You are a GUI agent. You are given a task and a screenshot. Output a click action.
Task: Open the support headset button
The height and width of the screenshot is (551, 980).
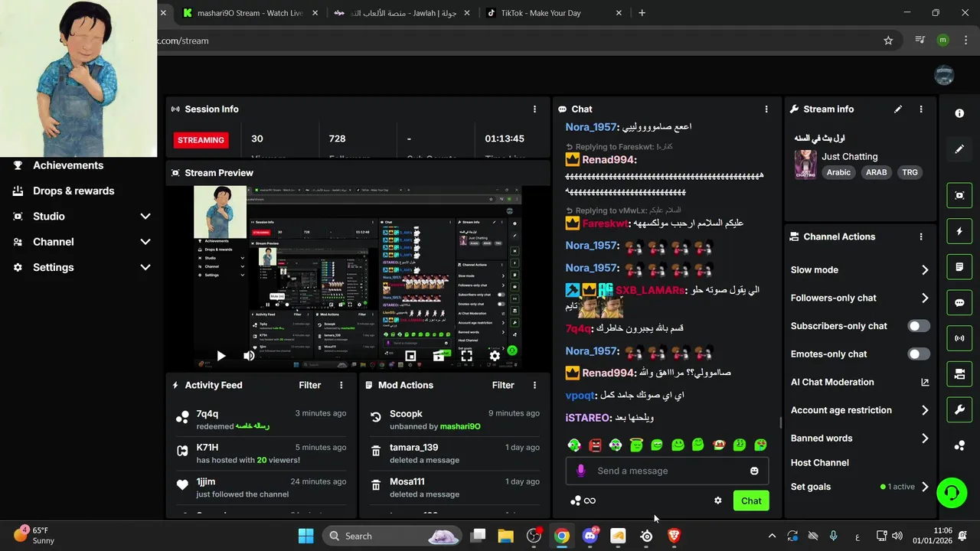(952, 492)
